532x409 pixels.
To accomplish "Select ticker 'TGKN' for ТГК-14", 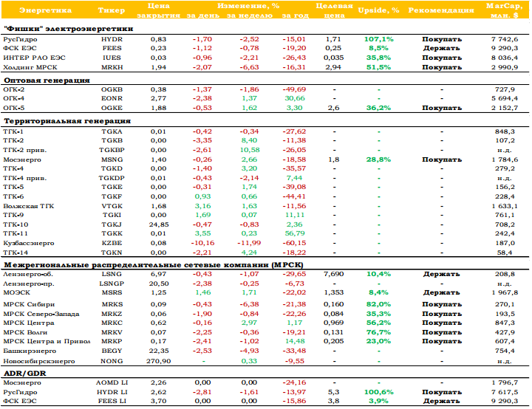I will click(112, 252).
